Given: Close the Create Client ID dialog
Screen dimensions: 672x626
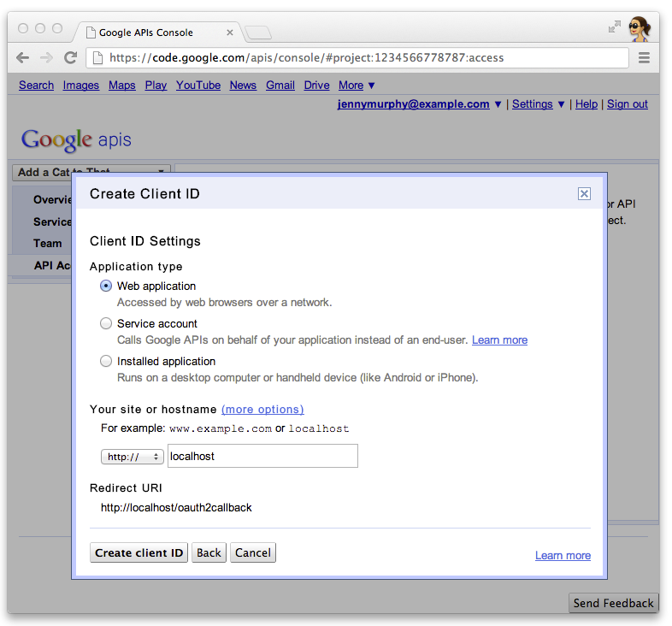Looking at the screenshot, I should coord(584,194).
